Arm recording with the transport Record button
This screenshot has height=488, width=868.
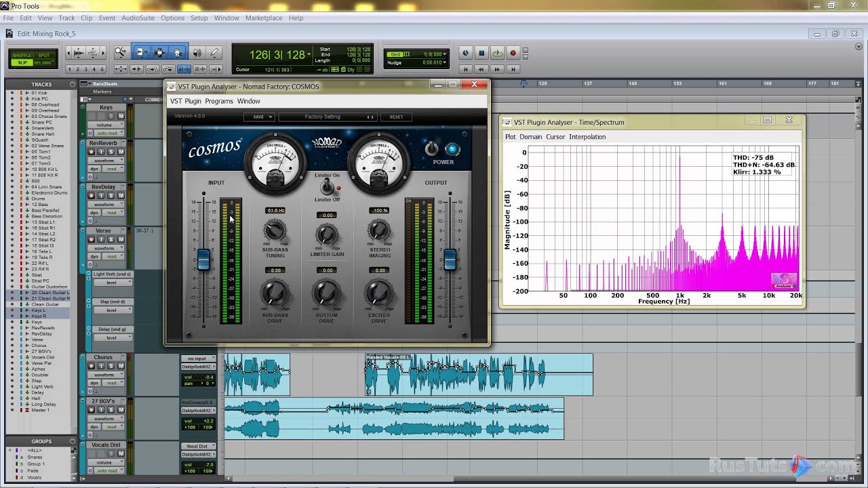tap(513, 53)
